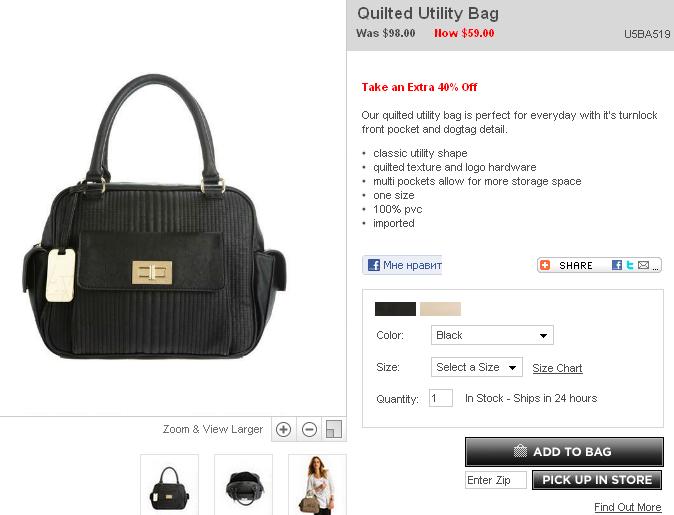The width and height of the screenshot is (674, 515).
Task: Click the Facebook like button
Action: tap(402, 265)
